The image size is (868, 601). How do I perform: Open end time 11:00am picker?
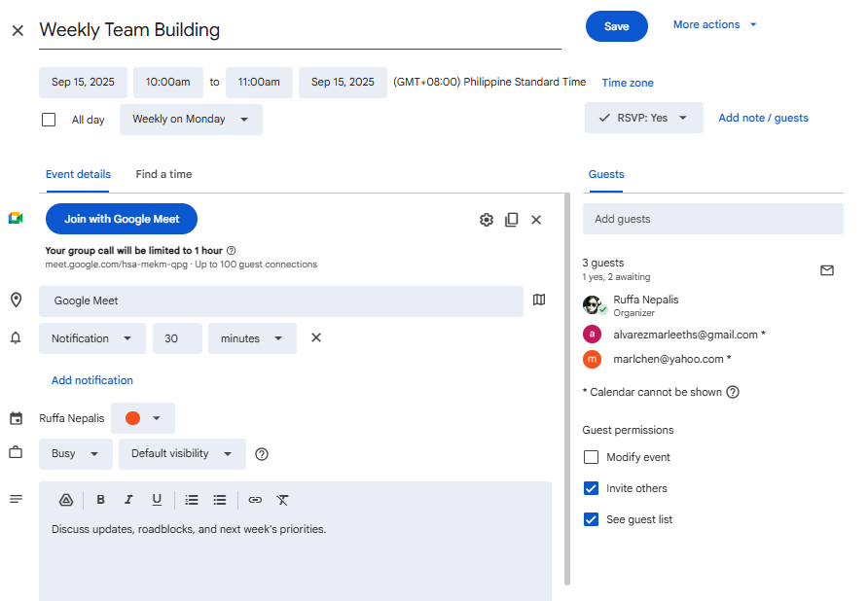(259, 83)
